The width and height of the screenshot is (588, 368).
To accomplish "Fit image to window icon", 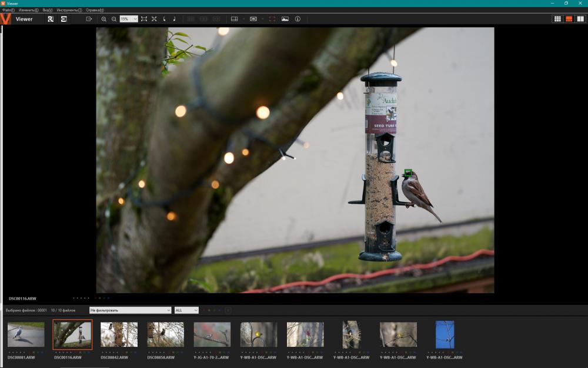I will pos(144,19).
